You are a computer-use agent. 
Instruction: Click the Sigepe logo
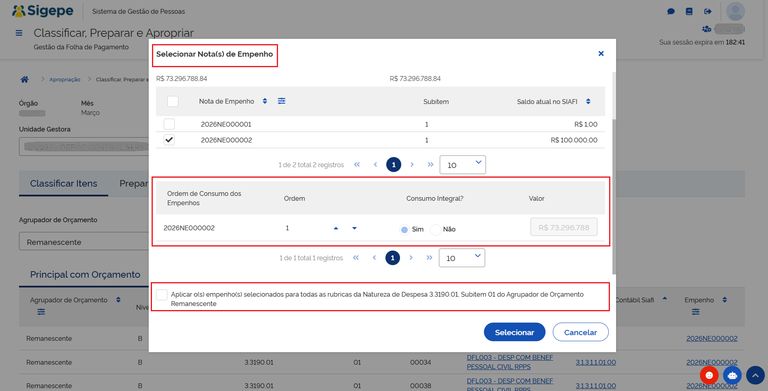[x=42, y=11]
